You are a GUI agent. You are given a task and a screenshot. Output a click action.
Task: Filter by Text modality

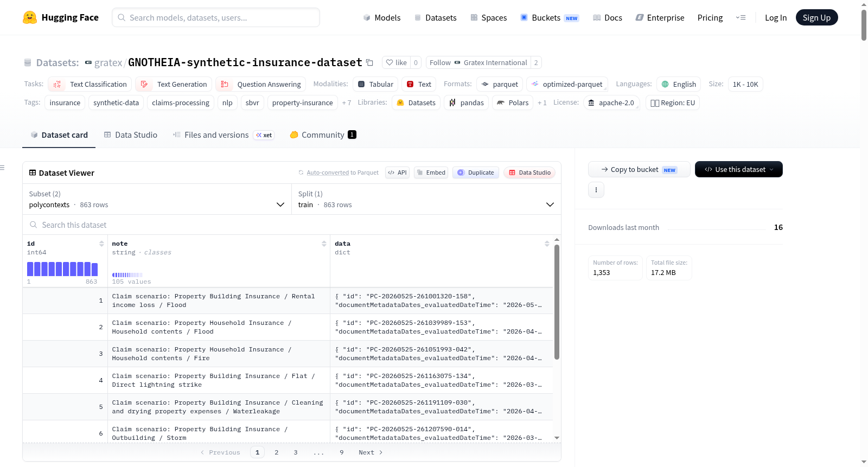click(419, 84)
